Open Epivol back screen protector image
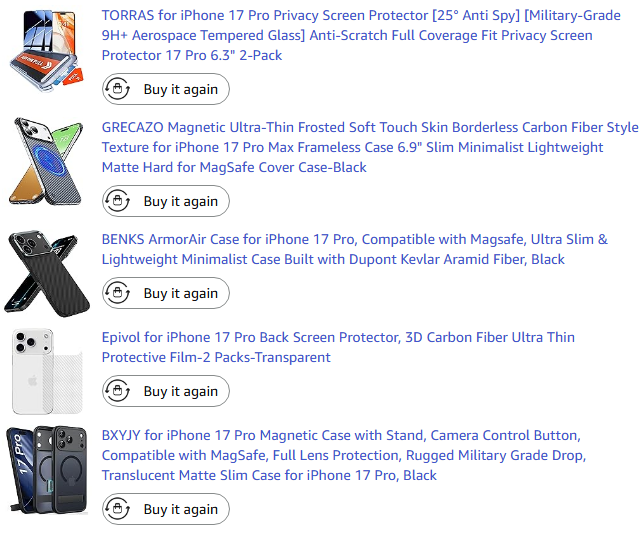Screen dimensions: 641x535 (x=48, y=371)
